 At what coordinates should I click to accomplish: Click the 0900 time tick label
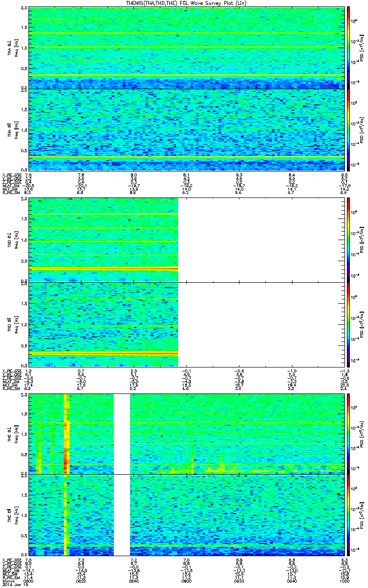pos(186,581)
